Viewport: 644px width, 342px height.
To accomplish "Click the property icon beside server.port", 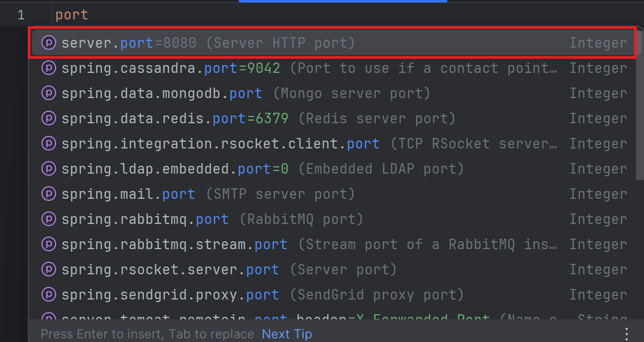I will click(x=48, y=43).
